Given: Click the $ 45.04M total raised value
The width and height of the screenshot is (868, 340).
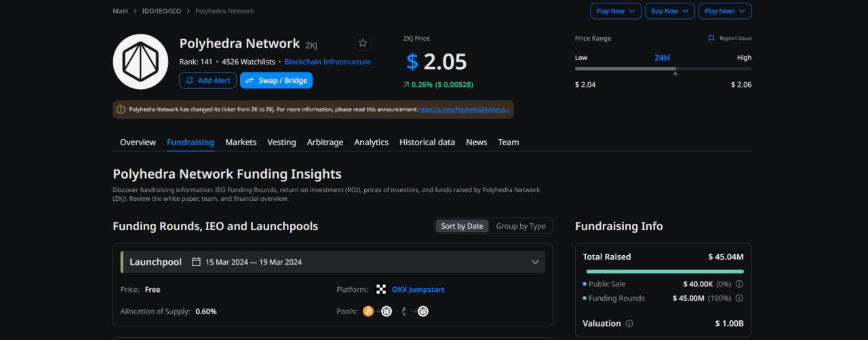Looking at the screenshot, I should 726,257.
